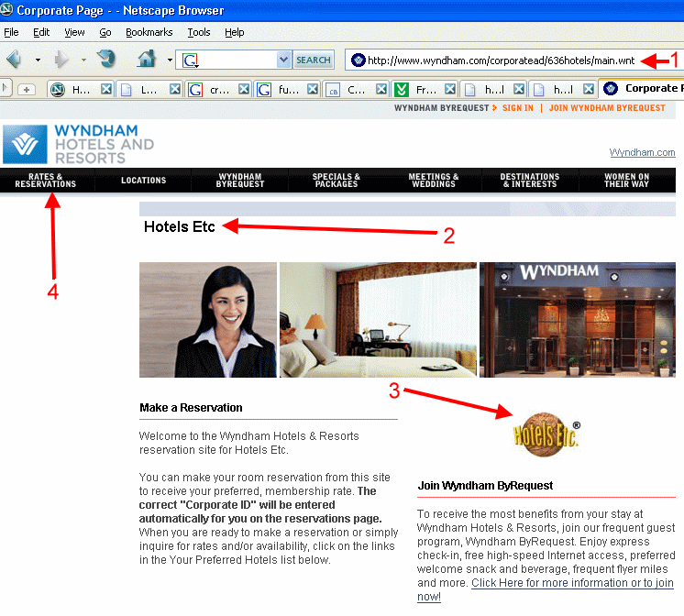
Task: Close the 'C...' tab
Action: pos(381,89)
